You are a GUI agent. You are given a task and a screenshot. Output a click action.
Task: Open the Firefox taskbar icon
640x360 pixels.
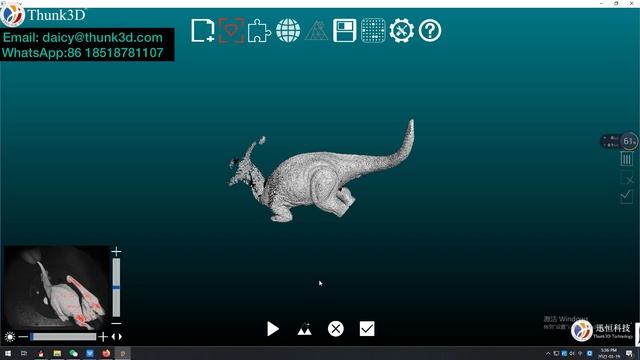[x=106, y=353]
